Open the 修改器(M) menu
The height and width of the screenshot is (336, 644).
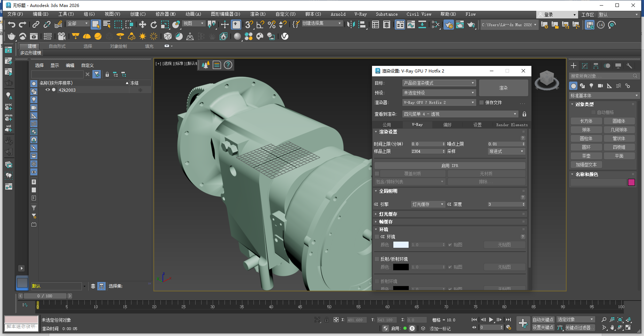click(x=166, y=14)
